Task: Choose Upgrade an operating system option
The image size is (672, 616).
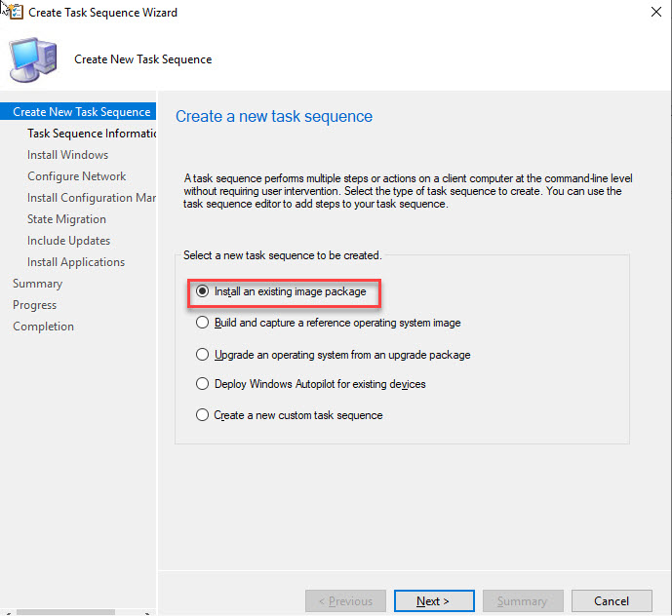Action: point(203,355)
